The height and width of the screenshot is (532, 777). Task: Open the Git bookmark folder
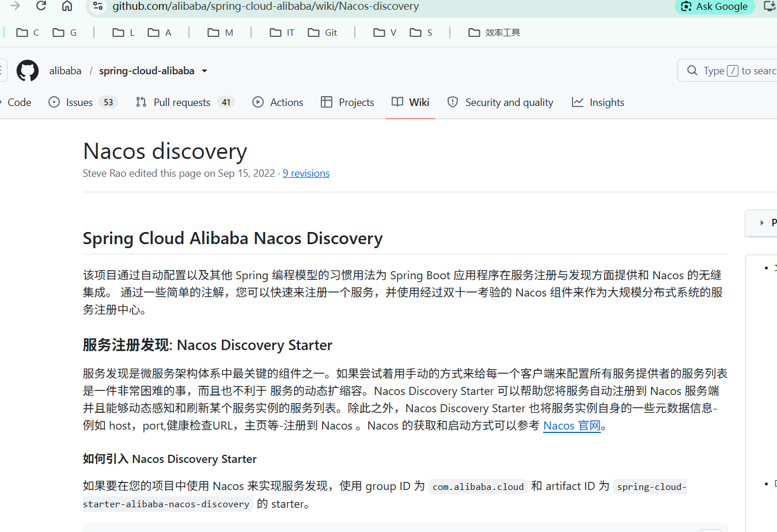pyautogui.click(x=323, y=32)
